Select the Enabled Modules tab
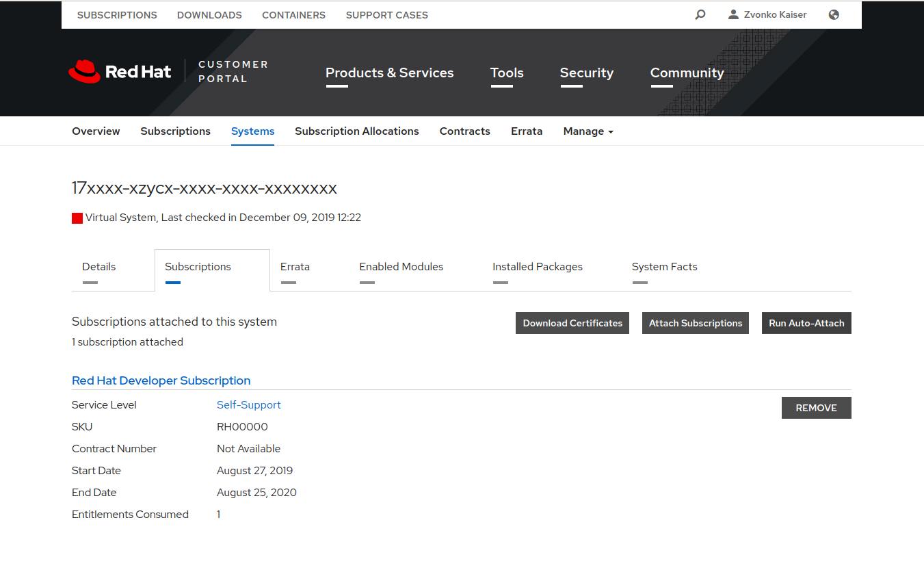Image resolution: width=924 pixels, height=583 pixels. [401, 266]
